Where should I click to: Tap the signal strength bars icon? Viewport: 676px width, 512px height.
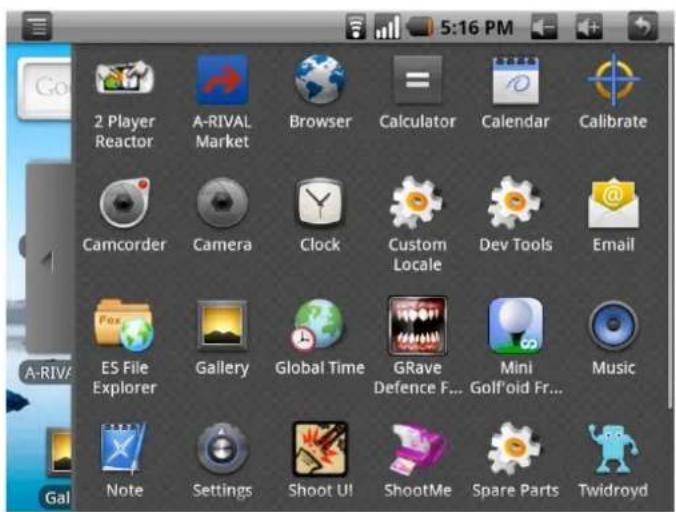tap(386, 27)
